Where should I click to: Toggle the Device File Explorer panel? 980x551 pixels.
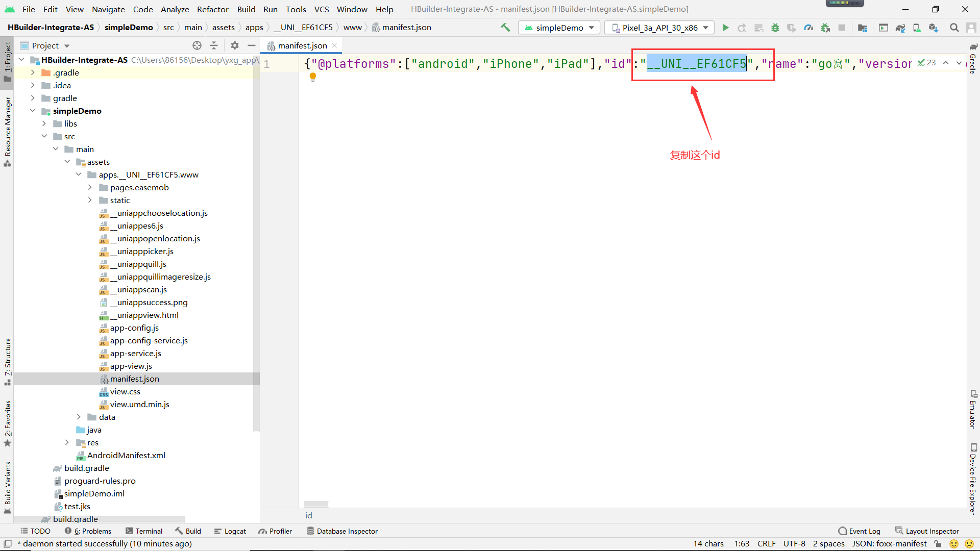[x=973, y=480]
